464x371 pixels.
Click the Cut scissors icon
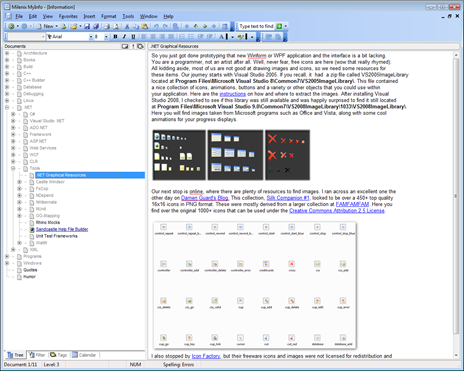tap(127, 26)
